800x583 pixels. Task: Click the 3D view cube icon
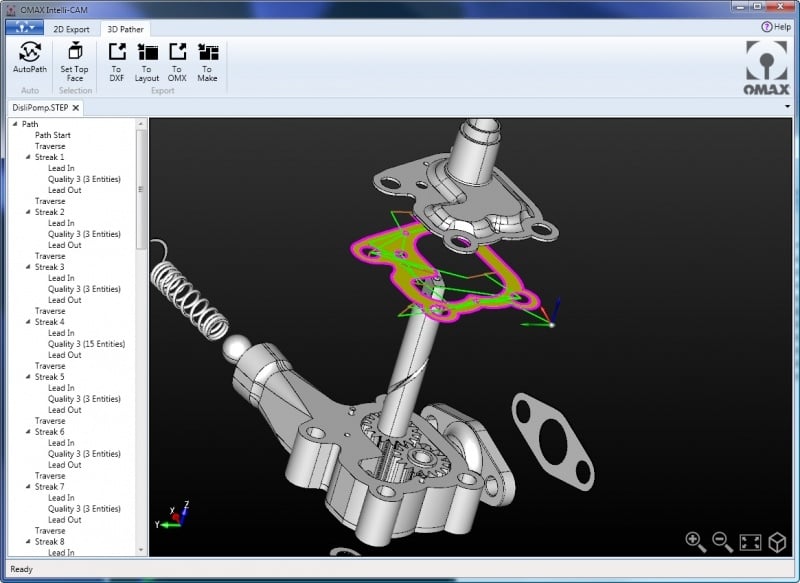(777, 542)
